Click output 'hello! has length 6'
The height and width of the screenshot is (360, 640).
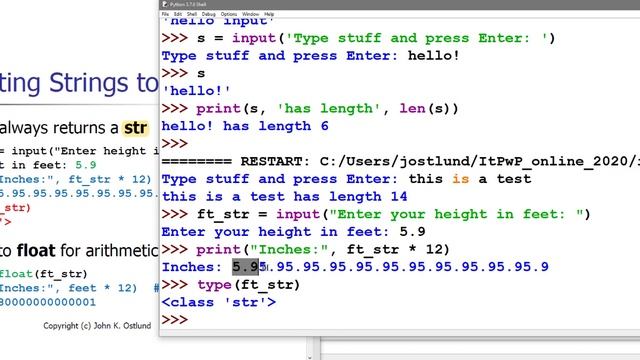245,126
